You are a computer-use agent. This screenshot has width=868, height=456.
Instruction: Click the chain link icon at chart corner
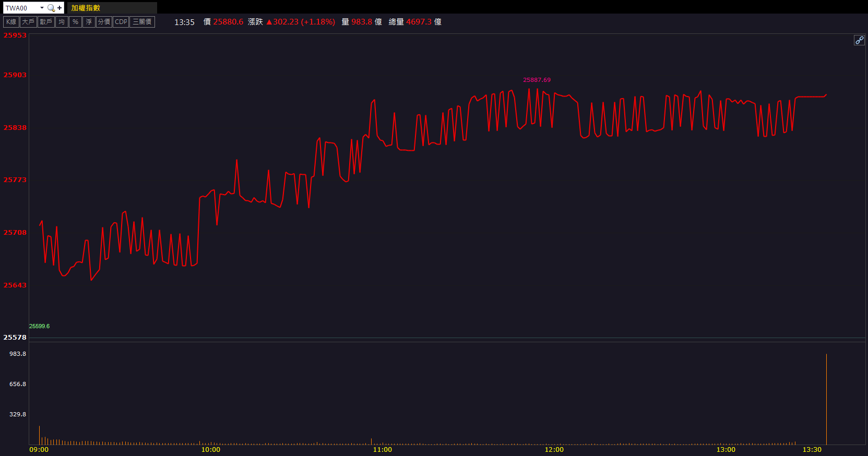(859, 40)
